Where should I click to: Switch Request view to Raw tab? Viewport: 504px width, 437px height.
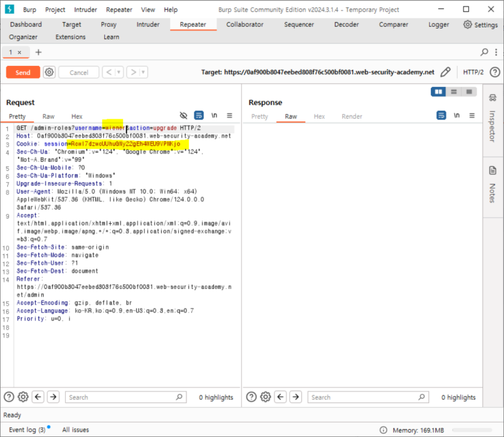(48, 116)
